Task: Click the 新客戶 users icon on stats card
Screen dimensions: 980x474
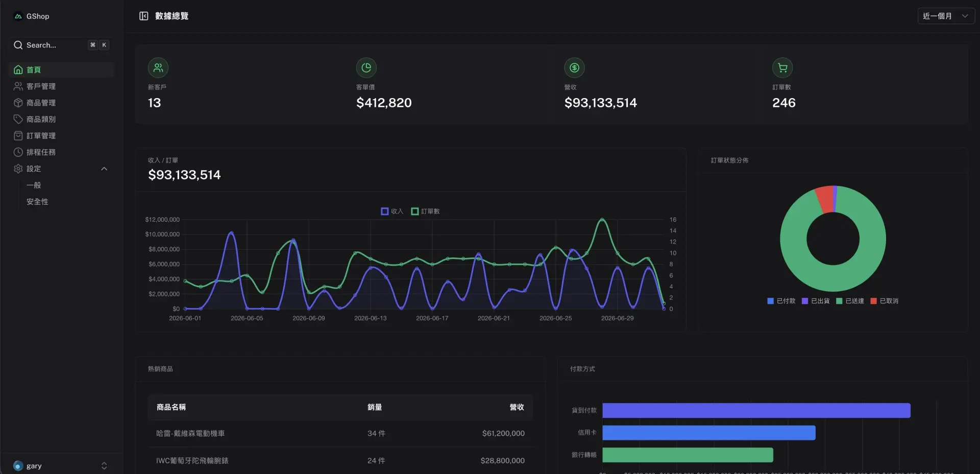Action: coord(158,67)
